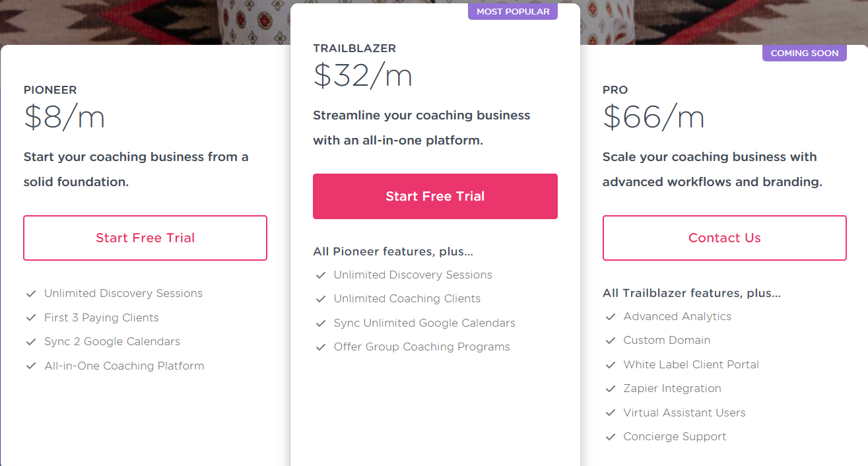This screenshot has width=868, height=466.
Task: Click checkmark beside Custom Domain
Action: (610, 341)
